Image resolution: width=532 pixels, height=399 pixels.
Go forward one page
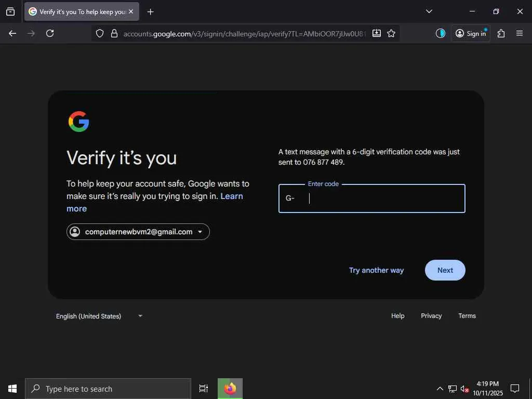31,33
